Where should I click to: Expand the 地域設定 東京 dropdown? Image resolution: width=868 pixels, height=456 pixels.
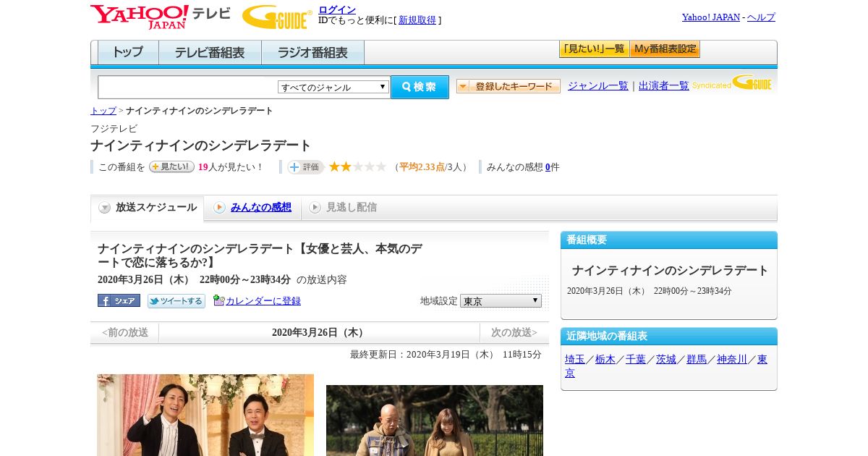click(x=501, y=300)
